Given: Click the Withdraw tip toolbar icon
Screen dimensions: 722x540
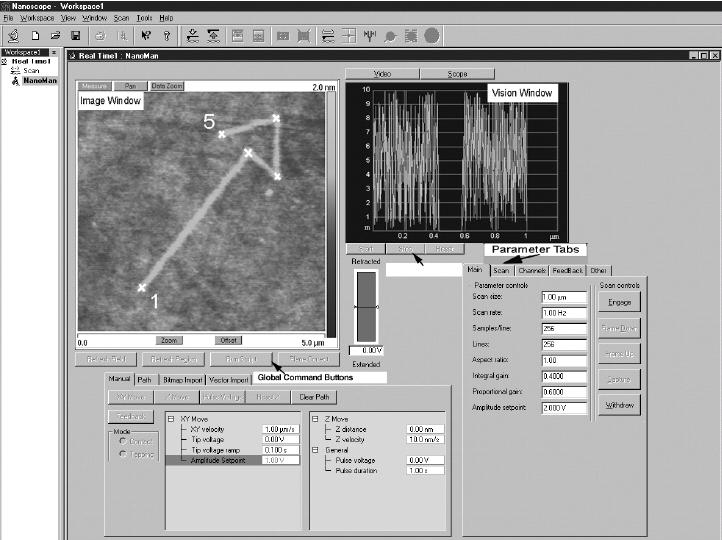Looking at the screenshot, I should tap(213, 35).
